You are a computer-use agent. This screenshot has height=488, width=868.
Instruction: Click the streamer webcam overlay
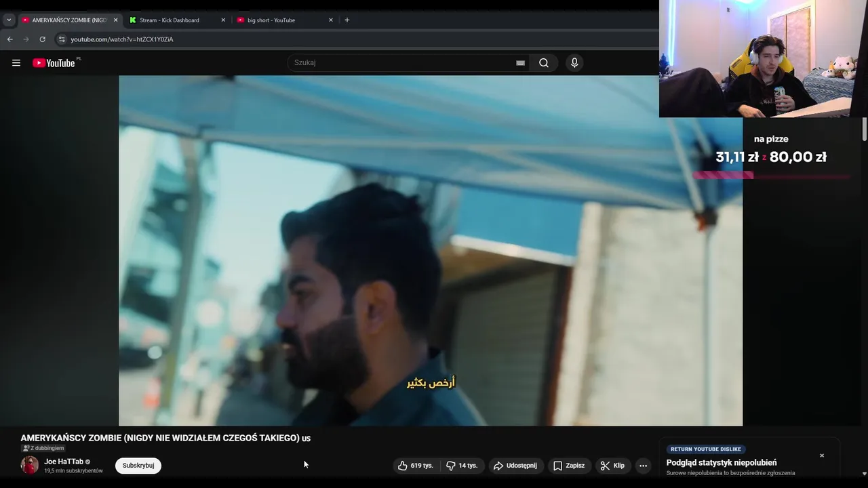coord(764,58)
